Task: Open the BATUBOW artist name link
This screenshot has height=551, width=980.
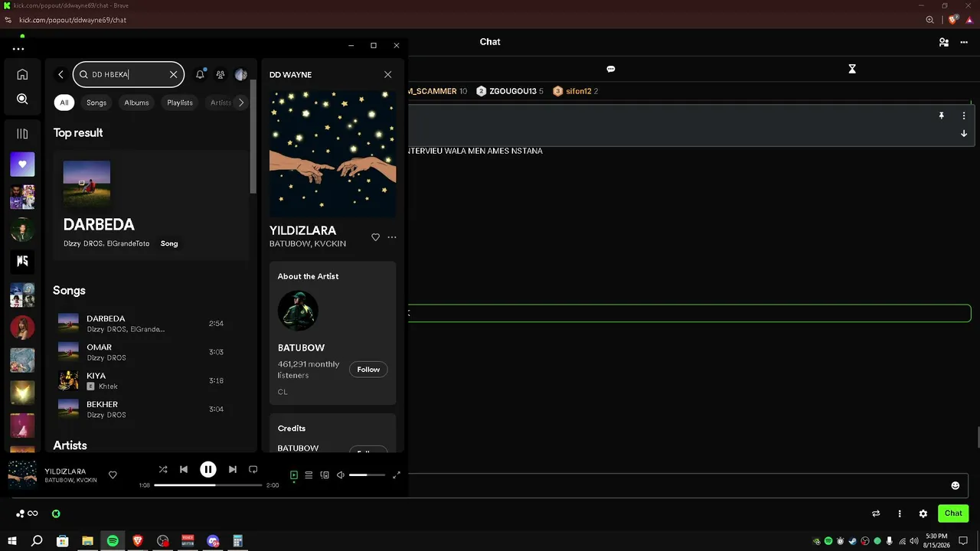Action: click(301, 347)
